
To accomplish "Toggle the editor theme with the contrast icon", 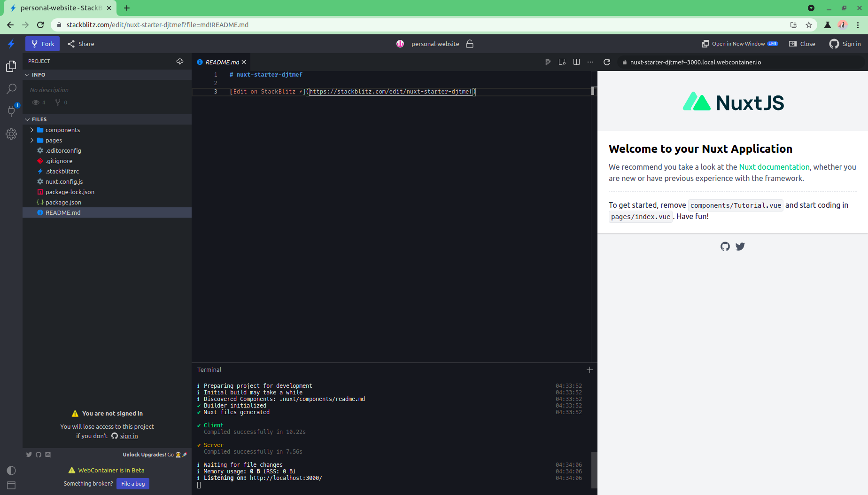I will [x=11, y=470].
